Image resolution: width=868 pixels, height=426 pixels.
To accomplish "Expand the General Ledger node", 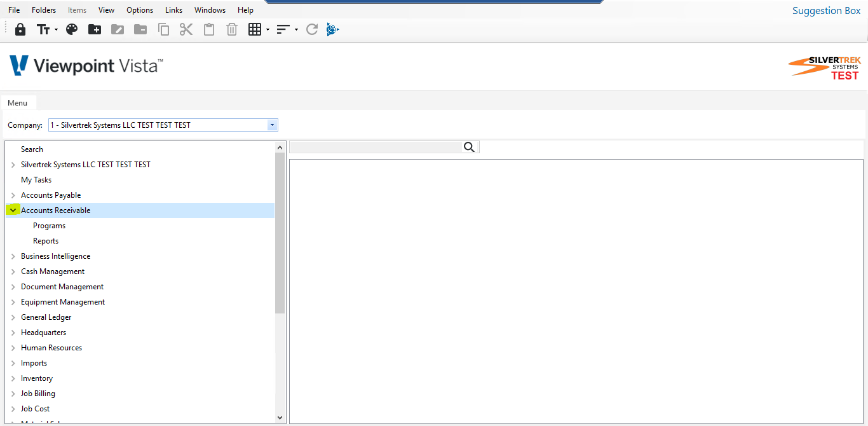I will click(x=13, y=317).
